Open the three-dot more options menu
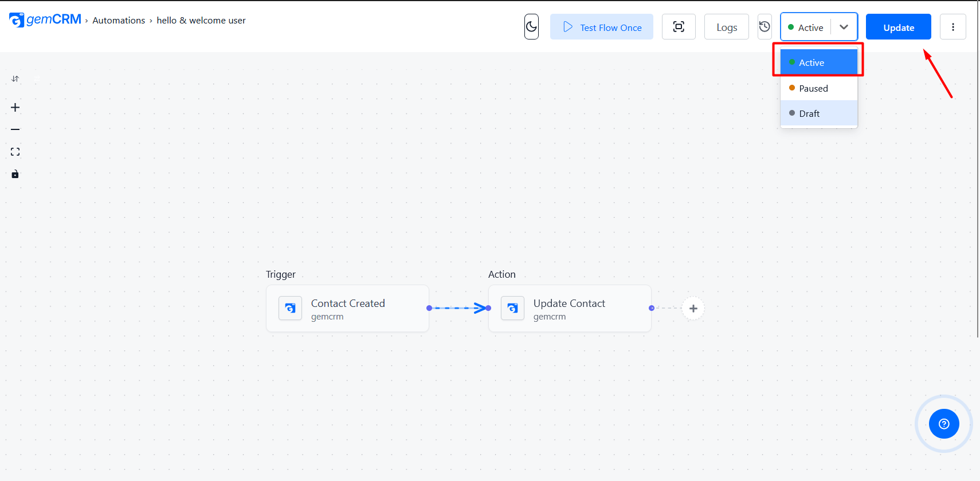980x481 pixels. tap(953, 27)
